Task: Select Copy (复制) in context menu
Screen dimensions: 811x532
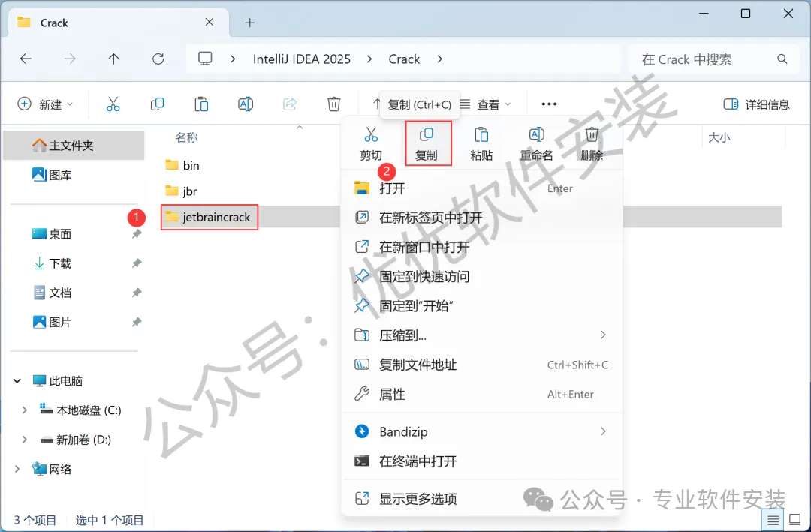Action: [427, 143]
